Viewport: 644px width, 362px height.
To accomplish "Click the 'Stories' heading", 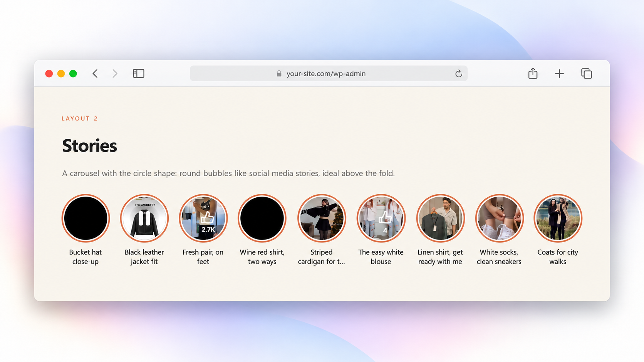I will (89, 146).
